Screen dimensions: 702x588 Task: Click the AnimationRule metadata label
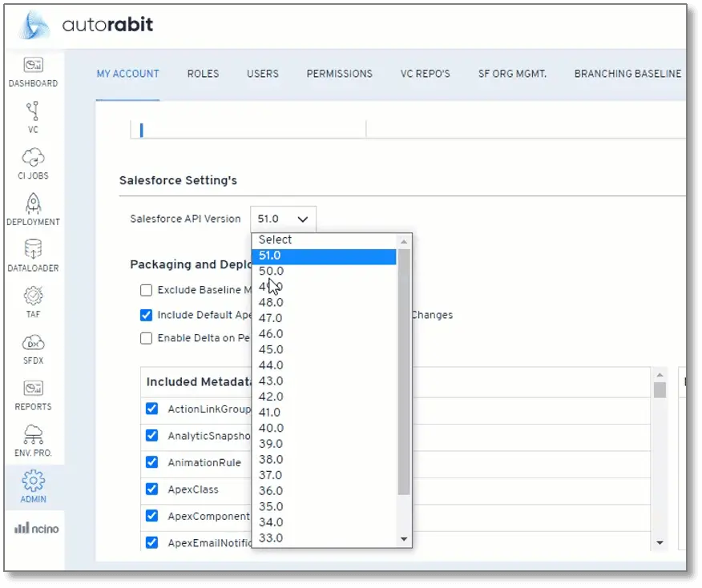(x=204, y=463)
